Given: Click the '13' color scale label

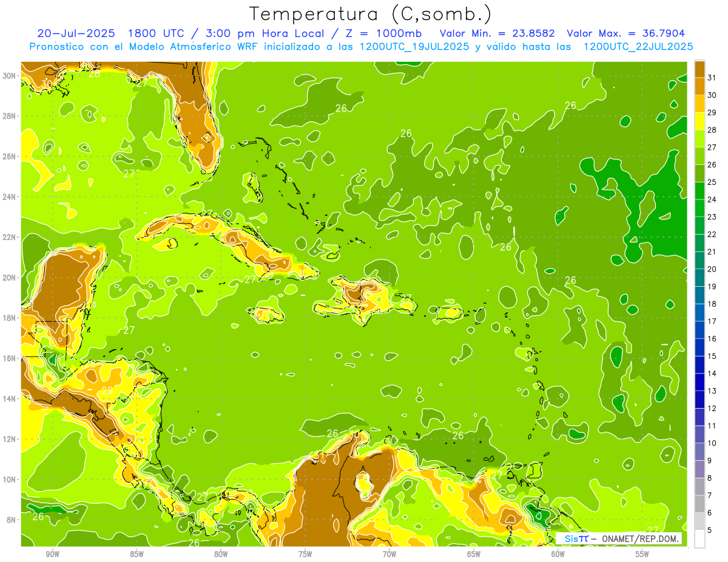Looking at the screenshot, I should [712, 390].
